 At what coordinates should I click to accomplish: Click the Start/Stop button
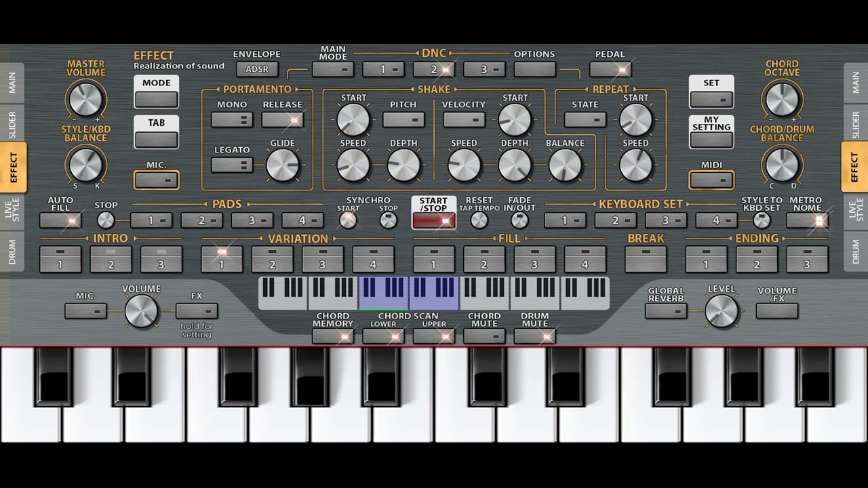(434, 213)
